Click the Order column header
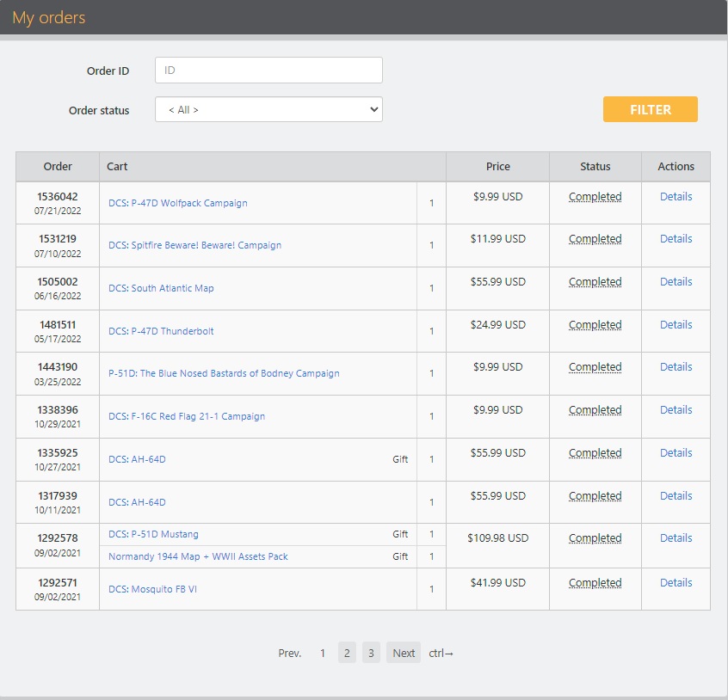728x700 pixels. tap(58, 167)
